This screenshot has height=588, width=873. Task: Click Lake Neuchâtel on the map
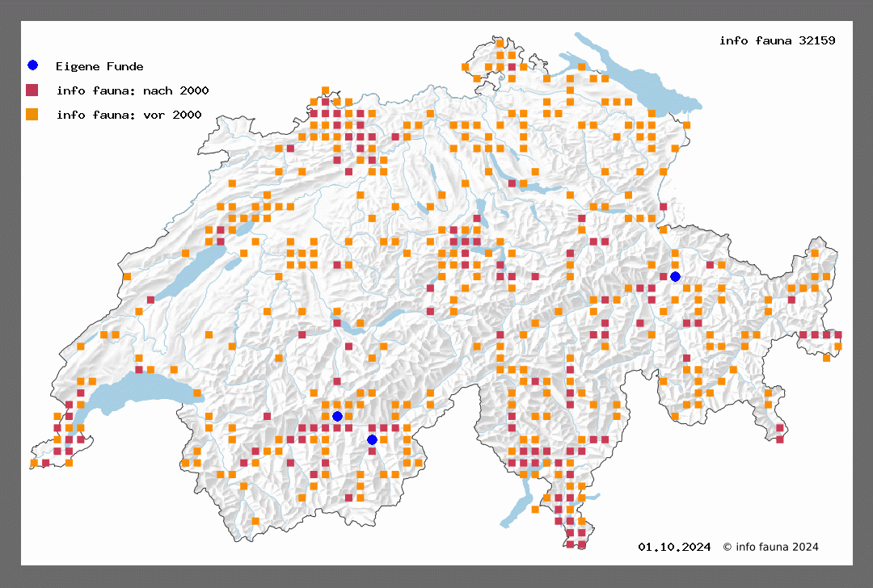point(190,271)
